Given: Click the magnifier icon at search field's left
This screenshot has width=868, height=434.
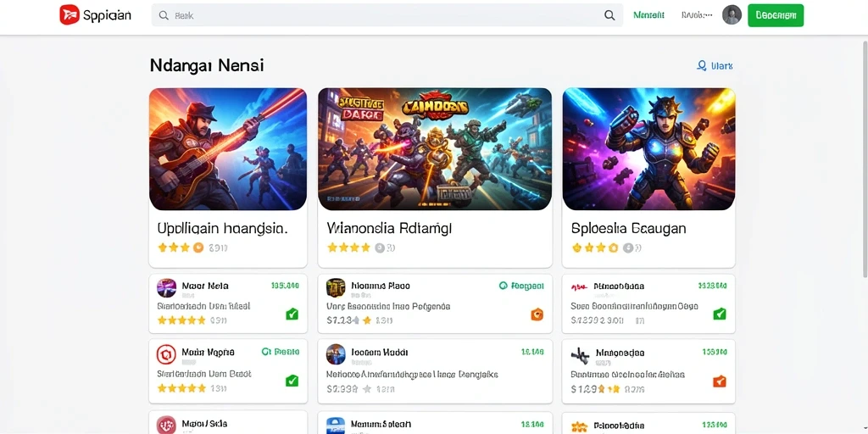Looking at the screenshot, I should (164, 15).
